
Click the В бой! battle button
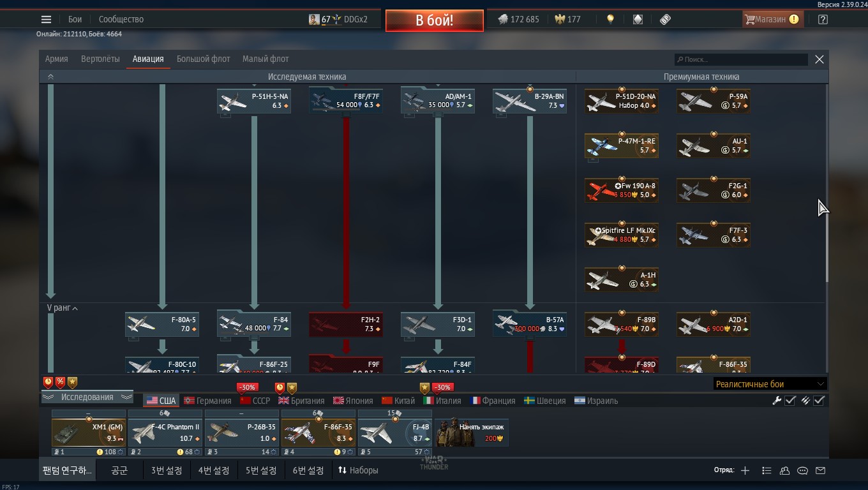434,20
